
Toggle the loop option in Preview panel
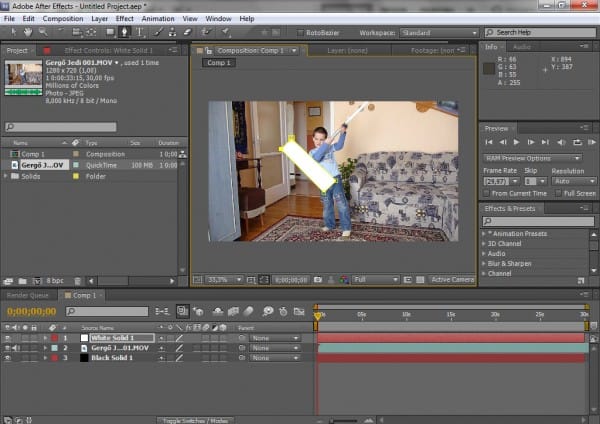pyautogui.click(x=576, y=143)
